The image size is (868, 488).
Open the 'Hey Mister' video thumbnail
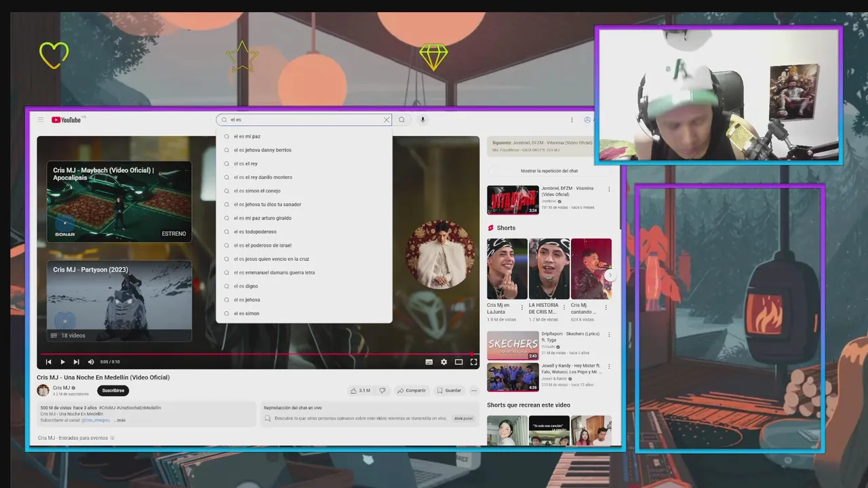coord(513,378)
